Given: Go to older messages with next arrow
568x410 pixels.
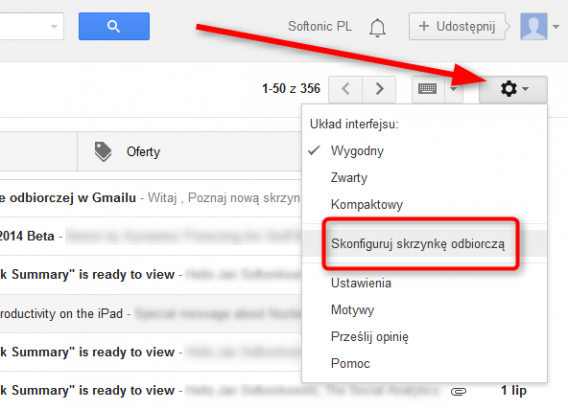Looking at the screenshot, I should [x=379, y=89].
